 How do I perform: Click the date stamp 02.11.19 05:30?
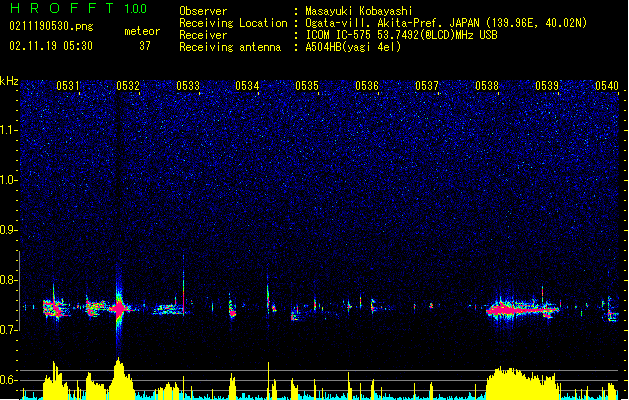coord(51,46)
